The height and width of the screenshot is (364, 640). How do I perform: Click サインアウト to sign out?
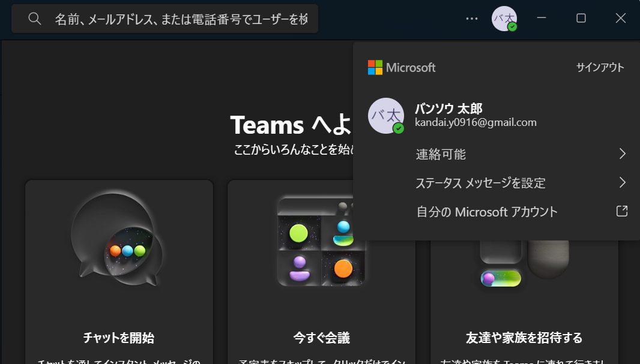tap(600, 67)
